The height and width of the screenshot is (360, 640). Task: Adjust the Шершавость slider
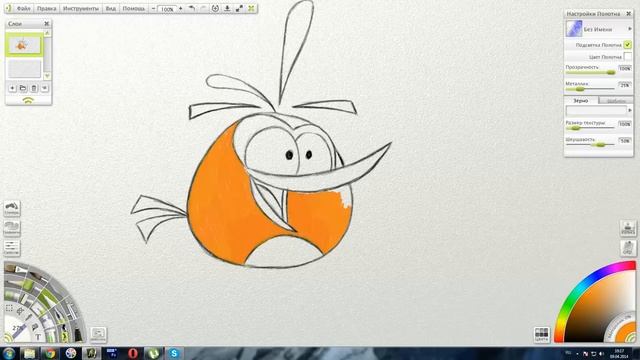click(590, 144)
